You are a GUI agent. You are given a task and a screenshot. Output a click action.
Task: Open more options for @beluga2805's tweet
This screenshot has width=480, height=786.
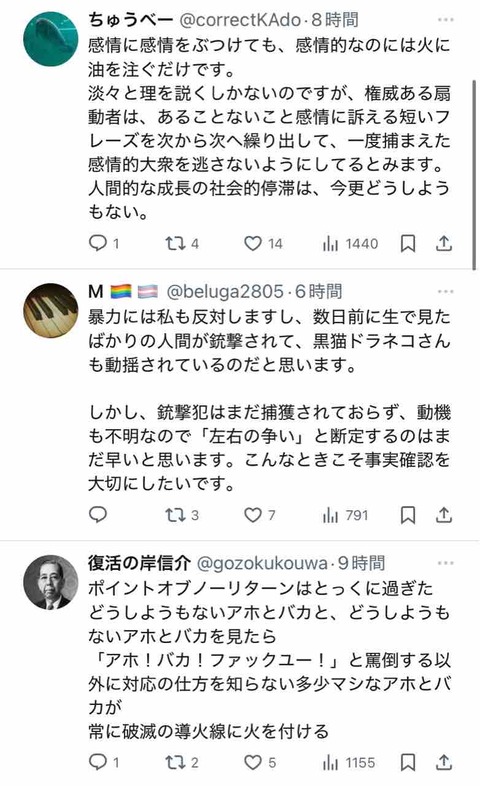pyautogui.click(x=445, y=291)
